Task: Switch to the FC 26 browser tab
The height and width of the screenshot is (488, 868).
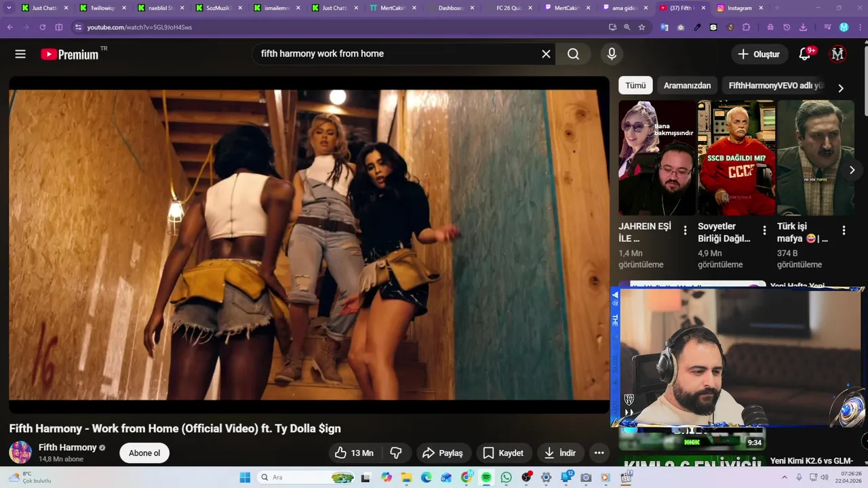Action: coord(508,8)
